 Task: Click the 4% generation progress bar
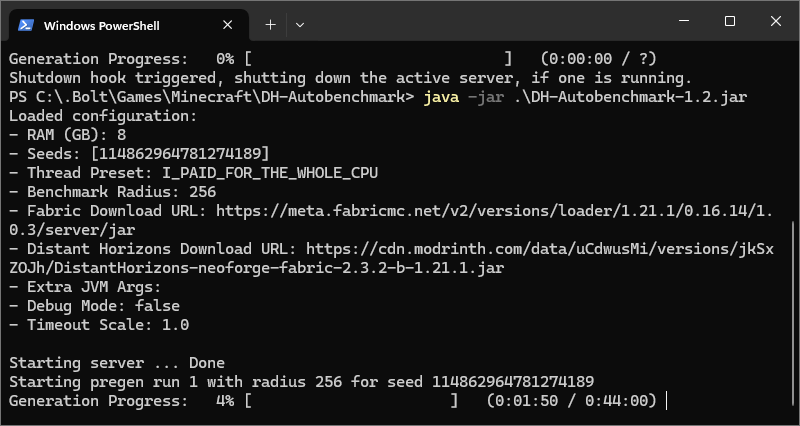point(352,401)
